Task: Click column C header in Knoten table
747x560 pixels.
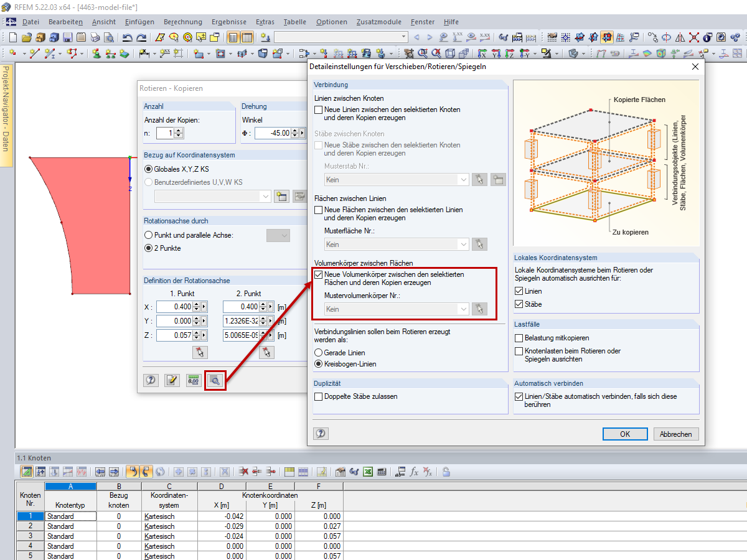Action: point(169,486)
